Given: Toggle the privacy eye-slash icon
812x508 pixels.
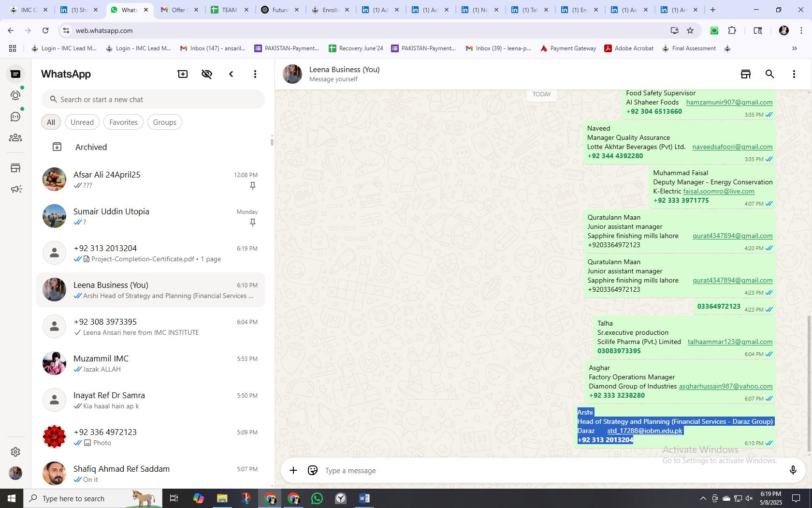Looking at the screenshot, I should 207,74.
